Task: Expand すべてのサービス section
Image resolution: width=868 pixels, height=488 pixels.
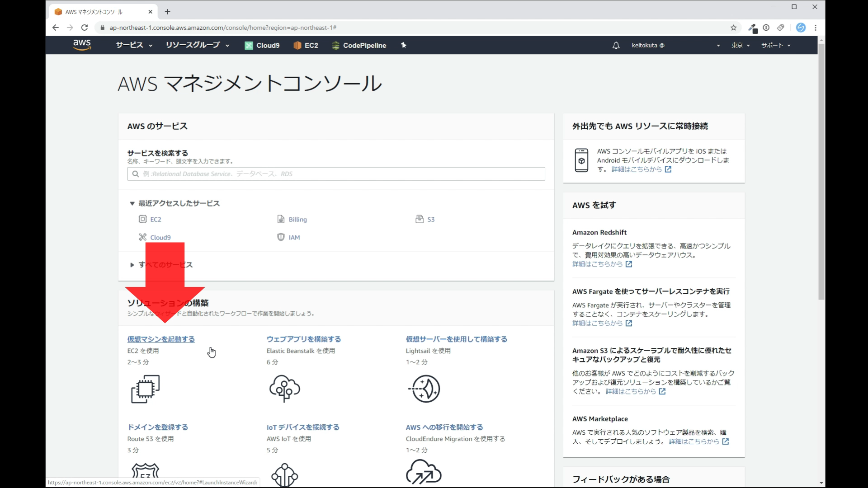Action: (161, 265)
